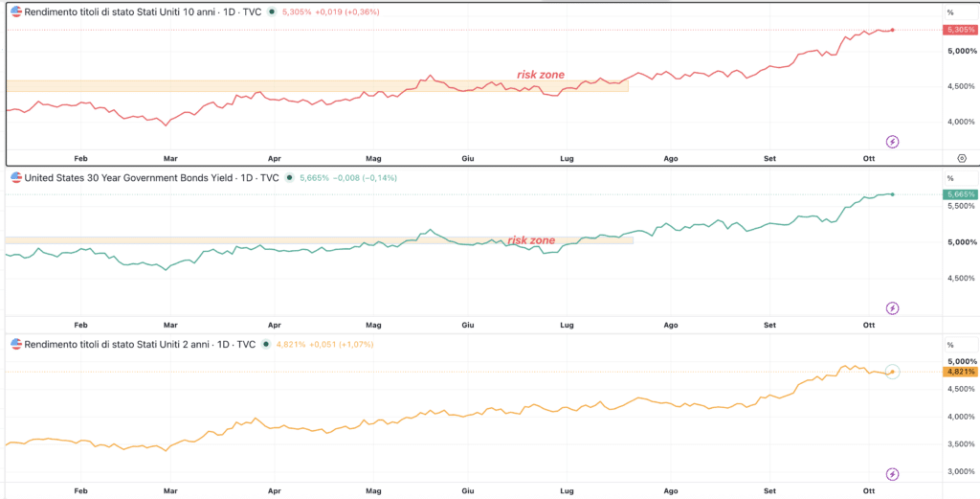Click the orange 4,821% price label

click(x=959, y=372)
